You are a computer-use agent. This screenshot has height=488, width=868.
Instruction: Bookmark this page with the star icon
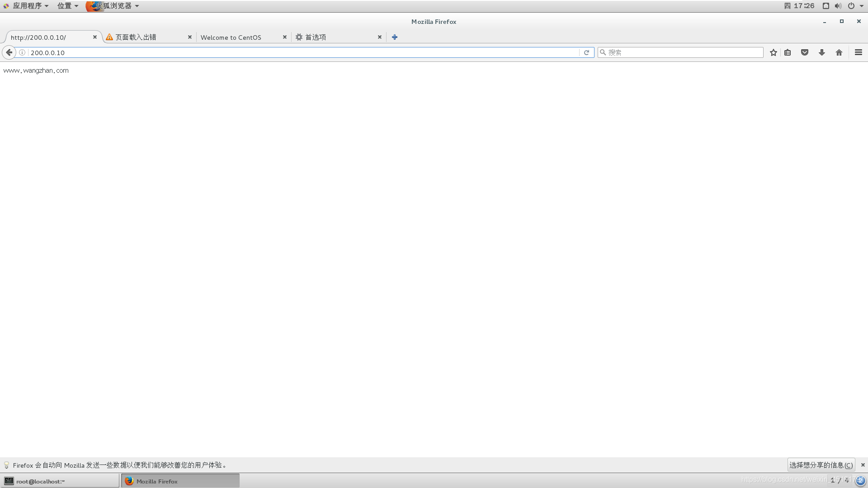point(774,52)
